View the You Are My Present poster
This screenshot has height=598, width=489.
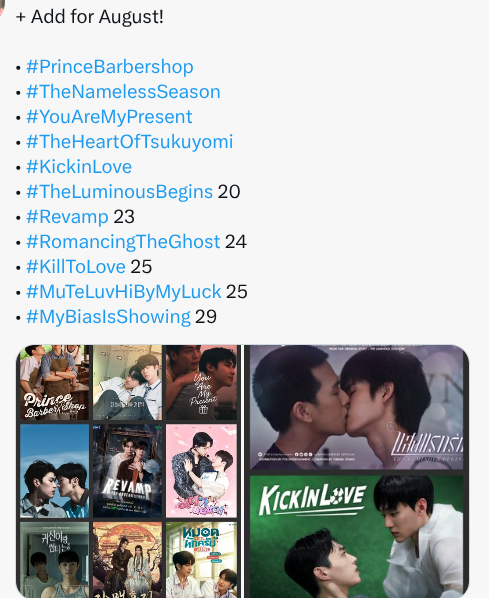[x=201, y=383]
